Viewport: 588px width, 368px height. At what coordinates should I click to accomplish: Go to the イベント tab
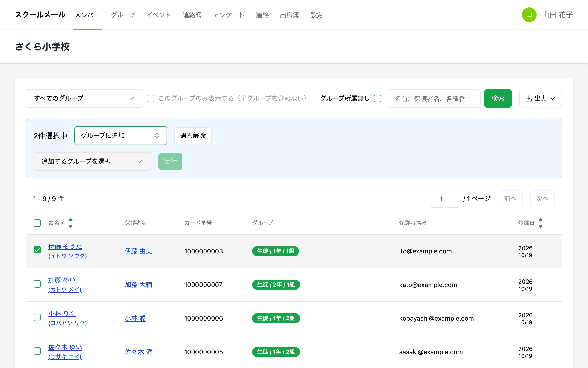point(159,15)
